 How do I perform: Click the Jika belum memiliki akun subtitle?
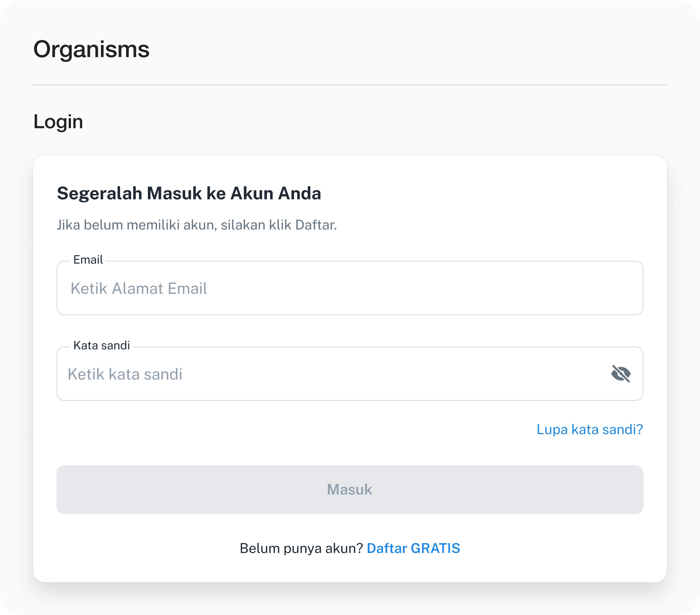197,225
